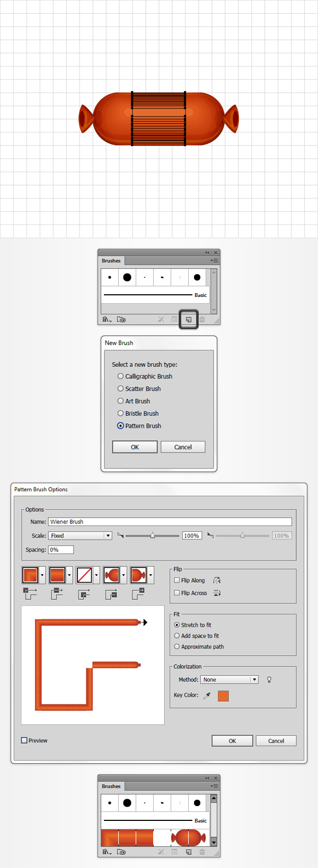The width and height of the screenshot is (318, 868).
Task: Select the side tile swatch
Action: click(x=57, y=575)
